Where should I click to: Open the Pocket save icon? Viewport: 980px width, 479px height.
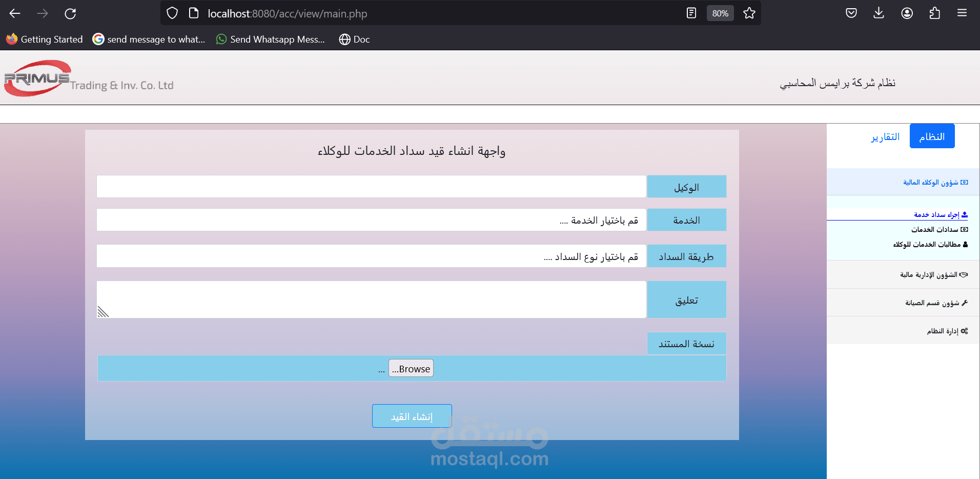point(851,13)
